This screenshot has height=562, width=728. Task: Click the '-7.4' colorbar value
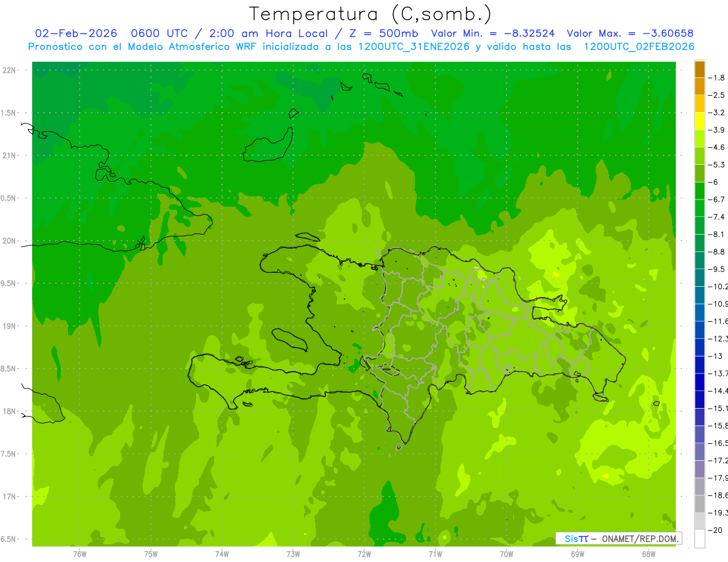(716, 217)
